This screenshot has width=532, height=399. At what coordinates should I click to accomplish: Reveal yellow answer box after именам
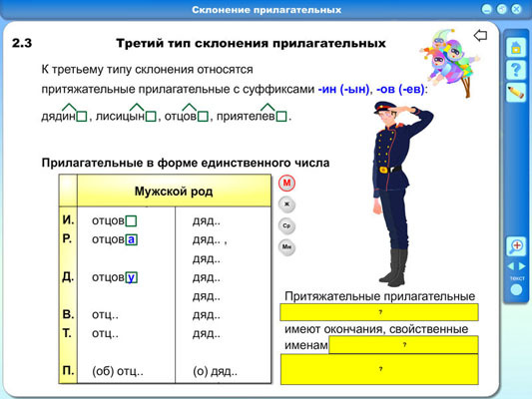pyautogui.click(x=404, y=345)
